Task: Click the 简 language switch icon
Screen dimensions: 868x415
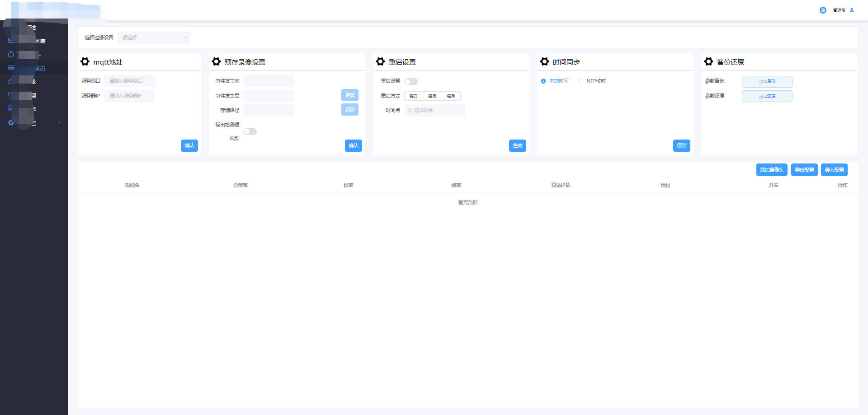Action: coord(823,10)
